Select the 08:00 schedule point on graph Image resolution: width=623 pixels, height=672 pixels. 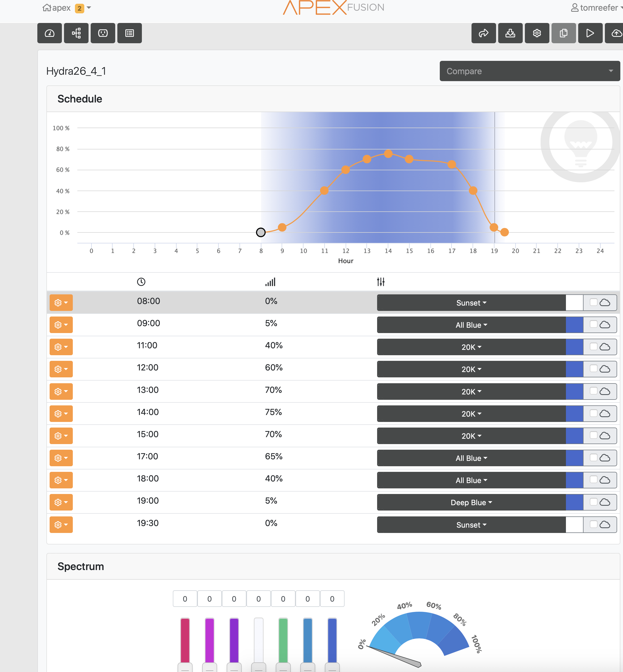[x=261, y=232]
